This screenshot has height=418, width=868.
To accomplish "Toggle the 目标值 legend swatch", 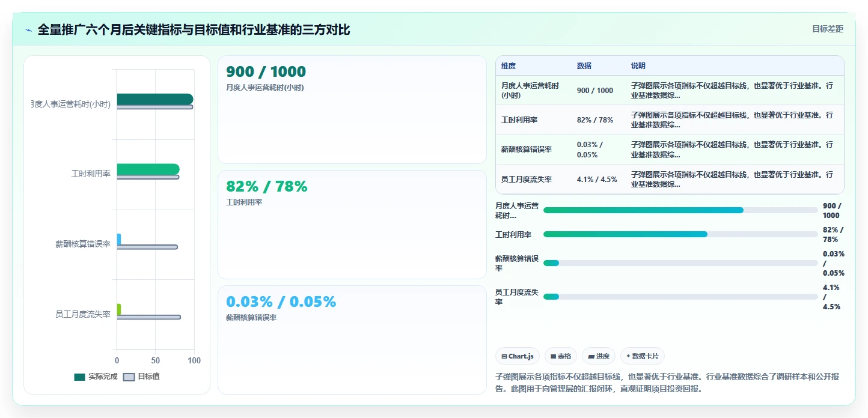I will tap(129, 377).
